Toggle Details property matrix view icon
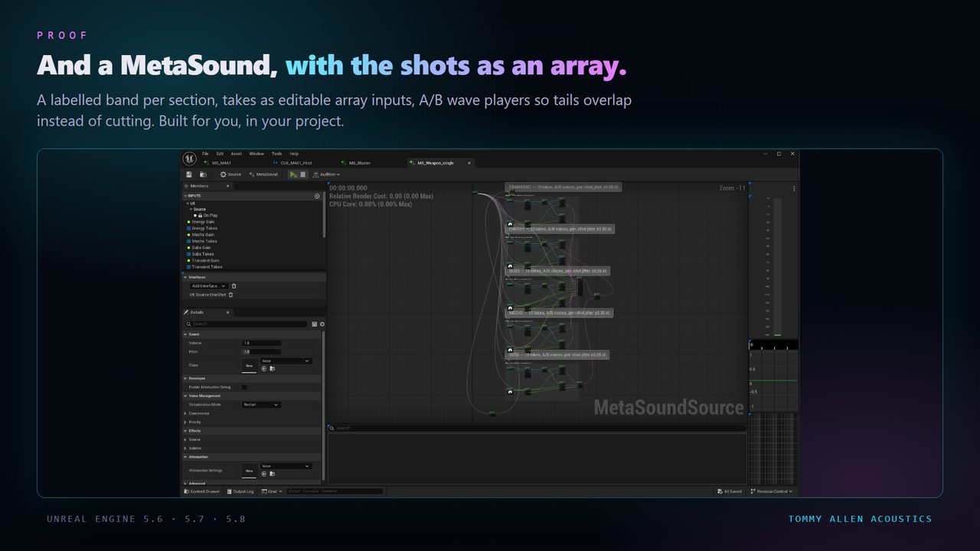Viewport: 980px width, 551px height. click(x=315, y=324)
